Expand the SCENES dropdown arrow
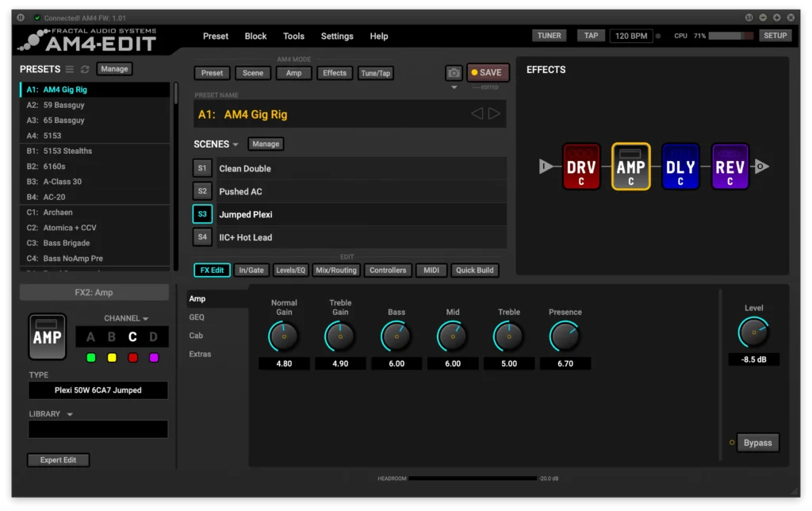The width and height of the screenshot is (812, 511). click(236, 144)
